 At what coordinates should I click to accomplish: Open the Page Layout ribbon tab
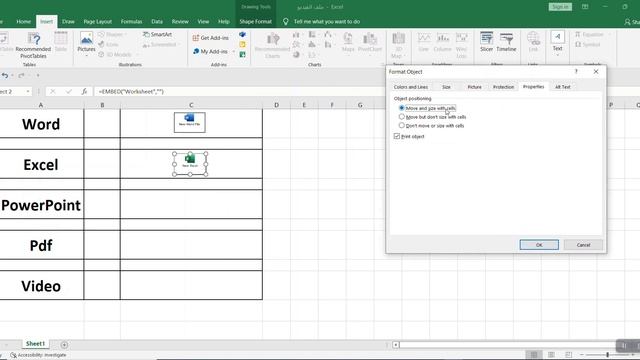coord(98,22)
